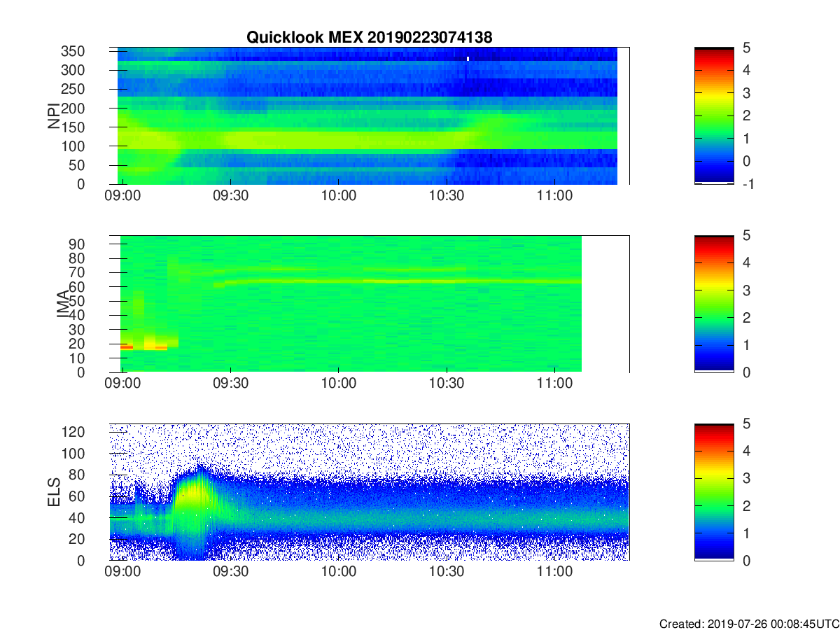Click the 10:00 tick under the IMA panel
Image resolution: width=840 pixels, height=630 pixels.
pyautogui.click(x=338, y=384)
